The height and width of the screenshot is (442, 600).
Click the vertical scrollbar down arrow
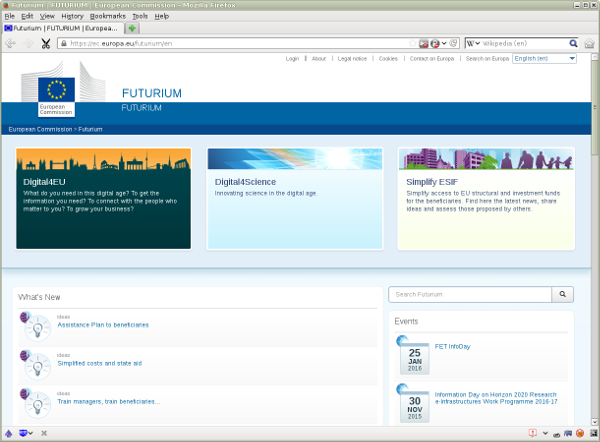[595, 422]
